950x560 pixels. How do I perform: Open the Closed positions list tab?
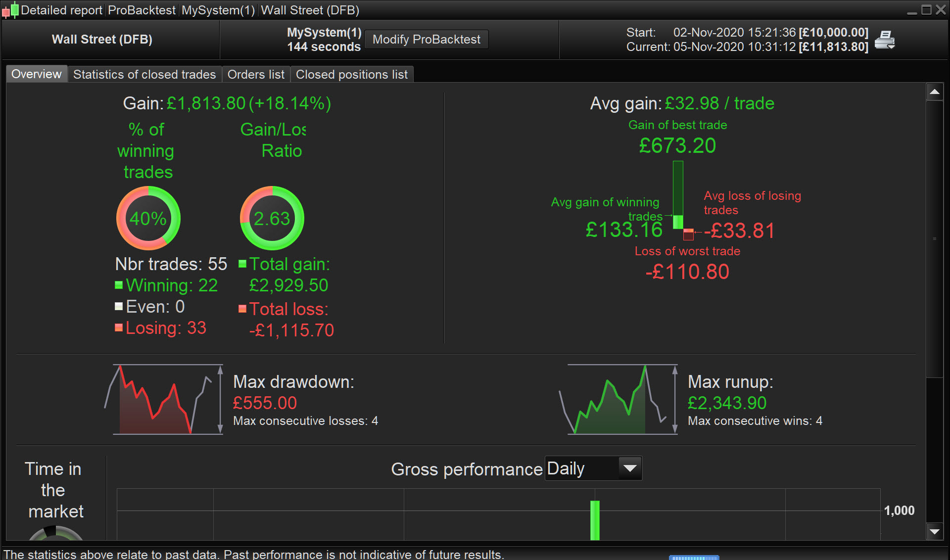[351, 74]
